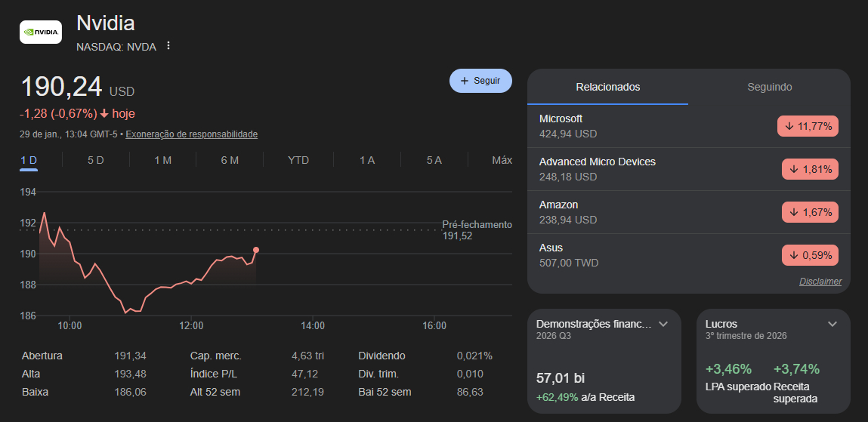The image size is (868, 422).
Task: Open the three-dot menu next to NASDAQ: NVDA
Action: [168, 46]
